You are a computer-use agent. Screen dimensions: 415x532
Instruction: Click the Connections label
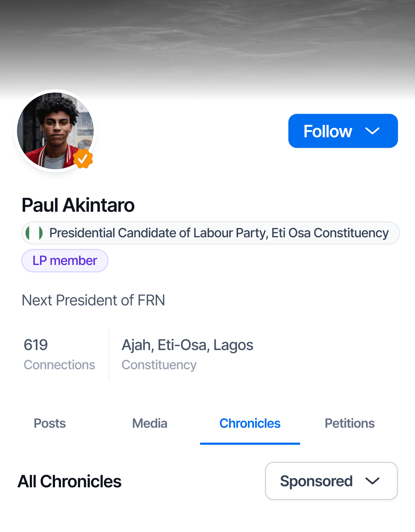59,365
